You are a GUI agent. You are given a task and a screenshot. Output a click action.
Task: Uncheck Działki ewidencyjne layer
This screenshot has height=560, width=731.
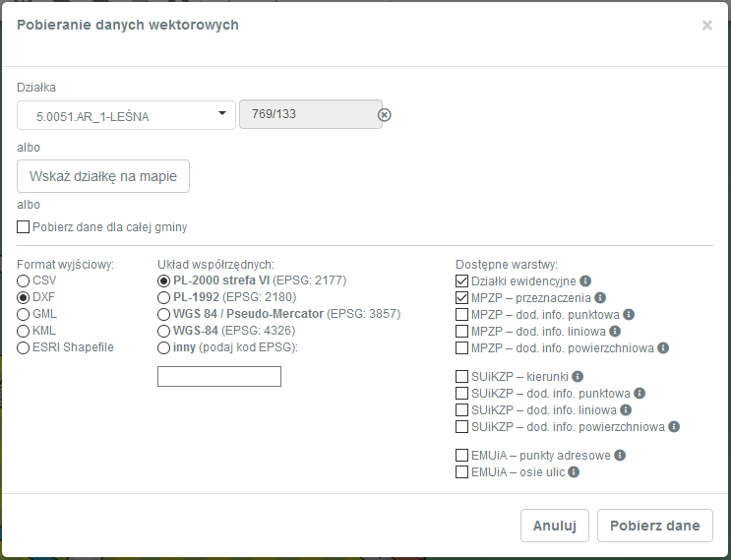pos(462,281)
